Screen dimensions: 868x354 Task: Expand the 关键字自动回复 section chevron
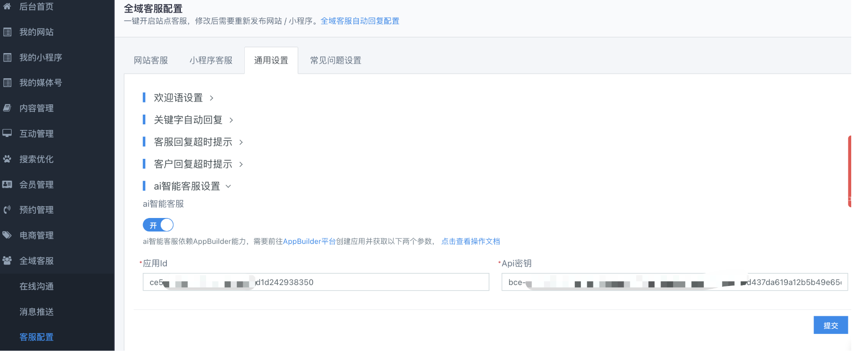coord(231,120)
